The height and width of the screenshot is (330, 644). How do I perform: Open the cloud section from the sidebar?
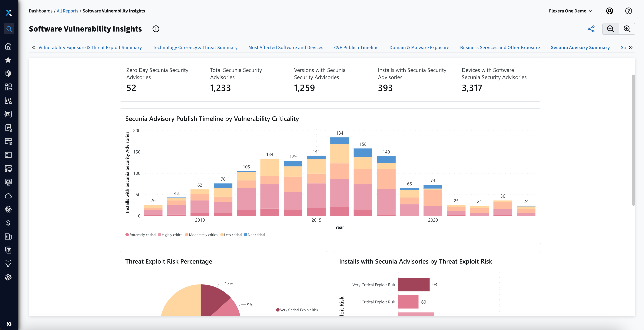point(9,196)
